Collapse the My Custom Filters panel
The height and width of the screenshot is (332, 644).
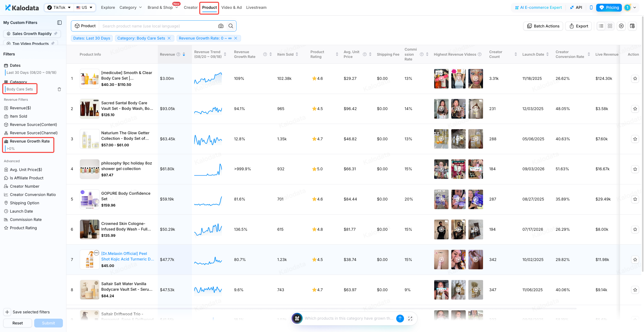59,23
